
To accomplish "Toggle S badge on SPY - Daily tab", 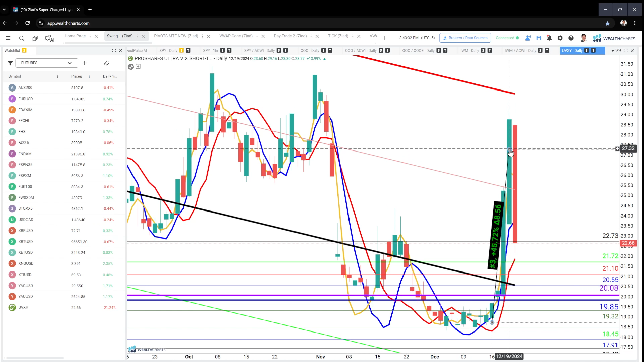I will click(181, 50).
